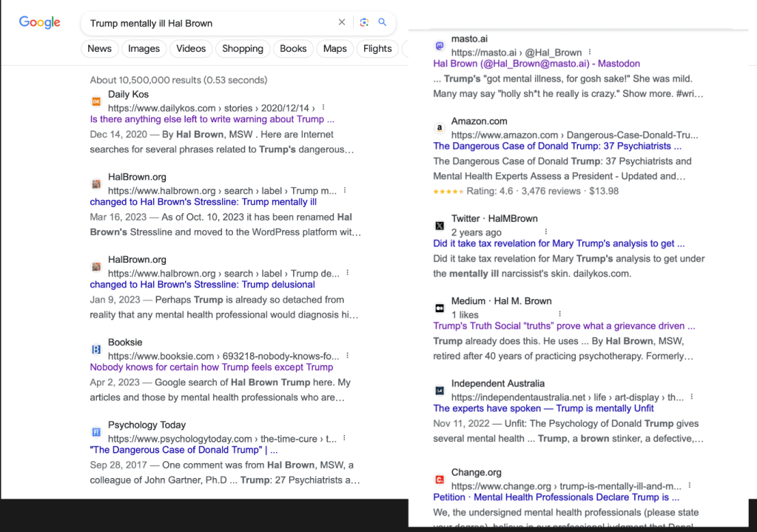Open more options for Daily Kos result

[323, 108]
